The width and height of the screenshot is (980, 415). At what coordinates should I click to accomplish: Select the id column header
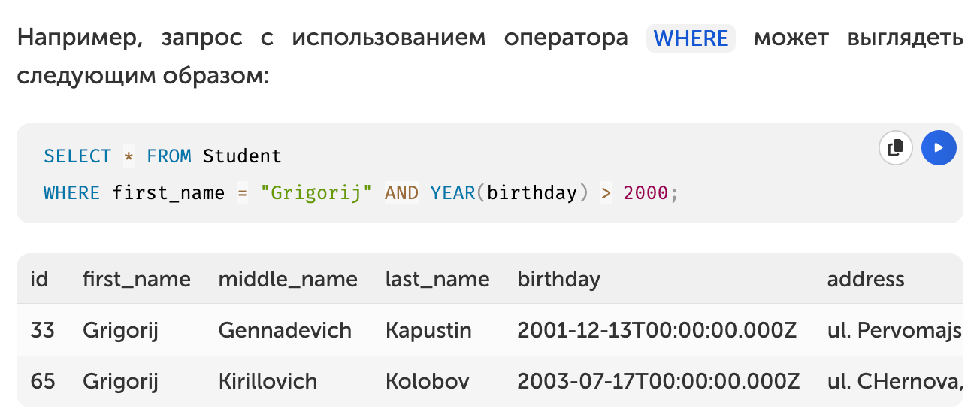[x=39, y=280]
